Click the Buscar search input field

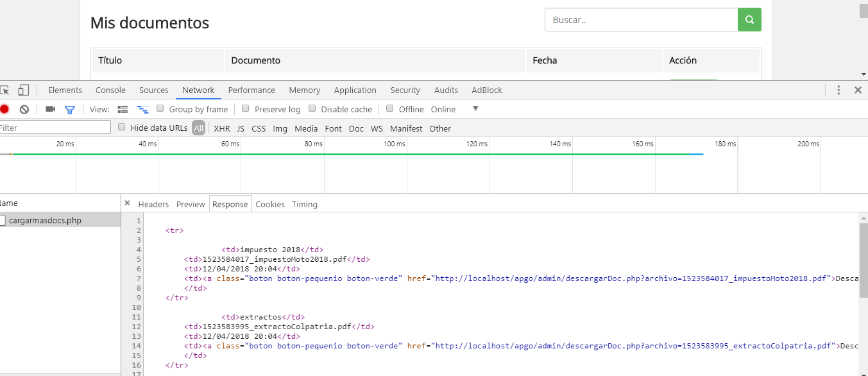click(x=641, y=20)
